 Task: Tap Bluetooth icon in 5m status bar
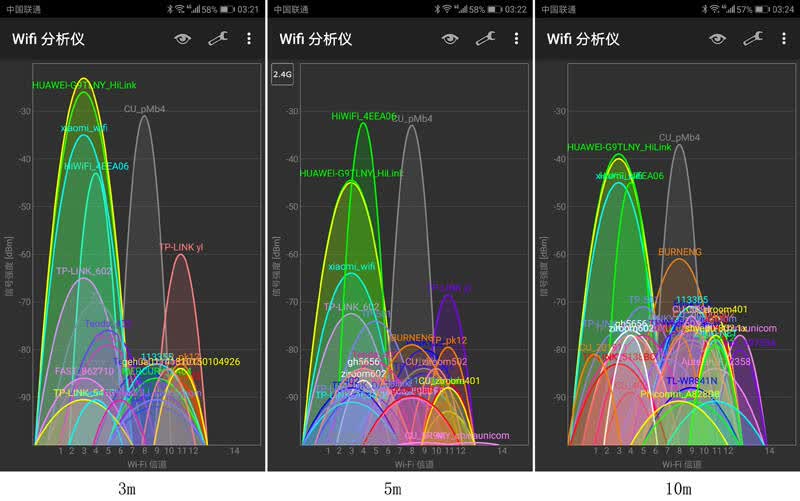(x=437, y=9)
